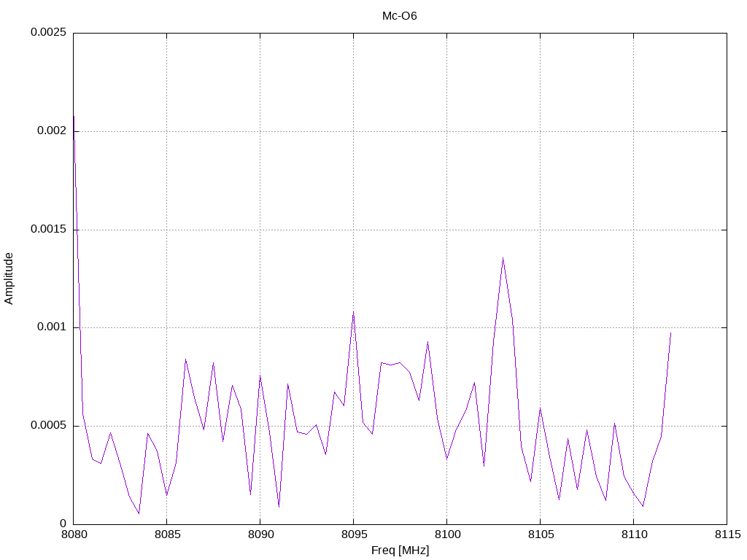
Task: Click the curve's start point at 8080 MHz
Action: [74, 116]
